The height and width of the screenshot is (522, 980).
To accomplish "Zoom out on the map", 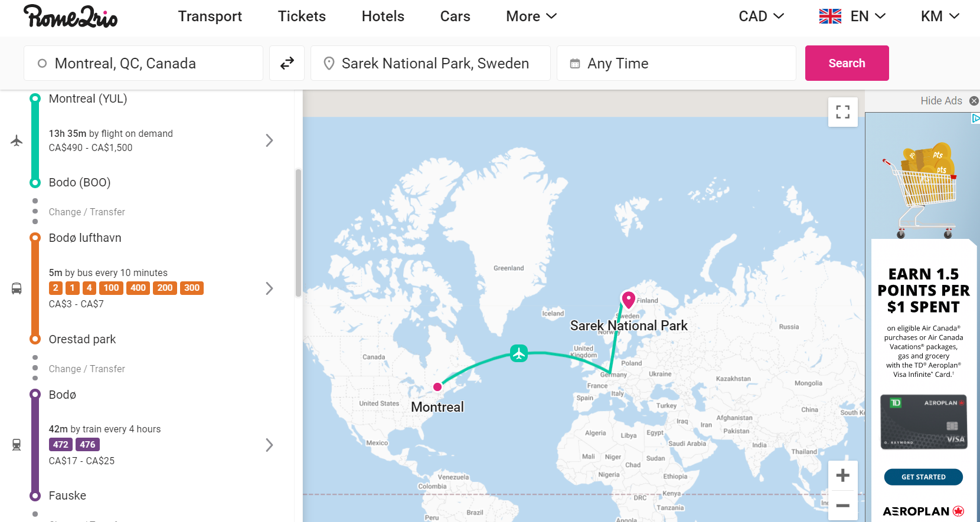I will pos(842,505).
